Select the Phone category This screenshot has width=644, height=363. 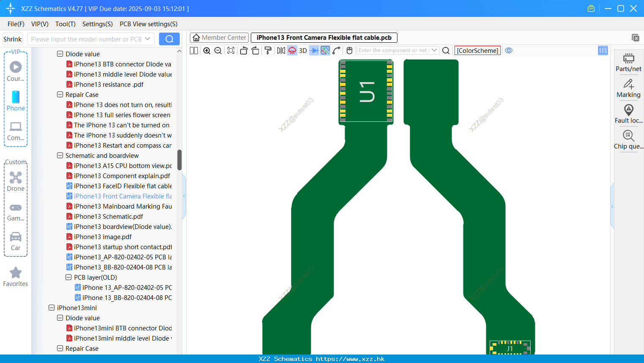point(16,101)
